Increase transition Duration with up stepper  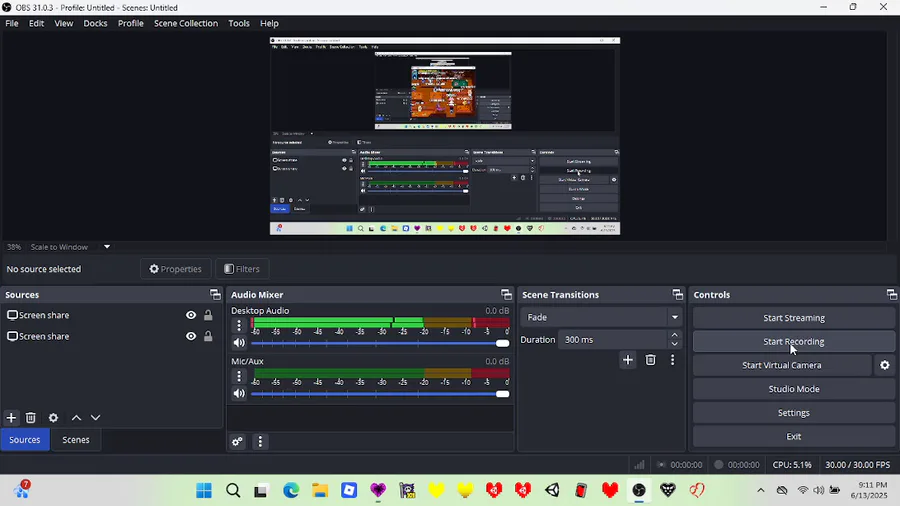pos(674,335)
